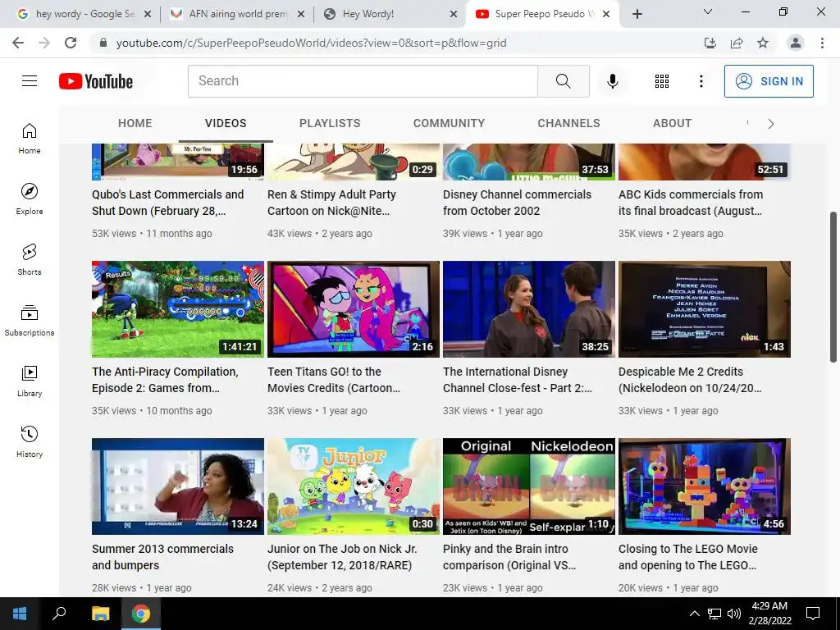The height and width of the screenshot is (630, 840).
Task: Open the COMMUNITY tab
Action: (x=449, y=123)
